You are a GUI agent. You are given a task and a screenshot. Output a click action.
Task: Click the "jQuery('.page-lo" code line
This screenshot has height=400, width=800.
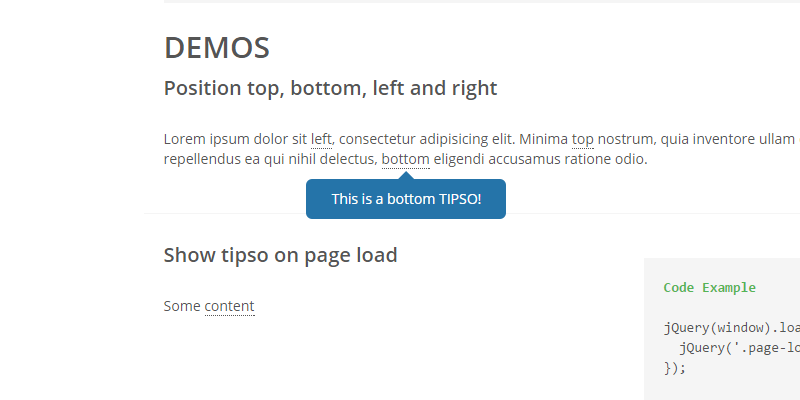point(738,347)
